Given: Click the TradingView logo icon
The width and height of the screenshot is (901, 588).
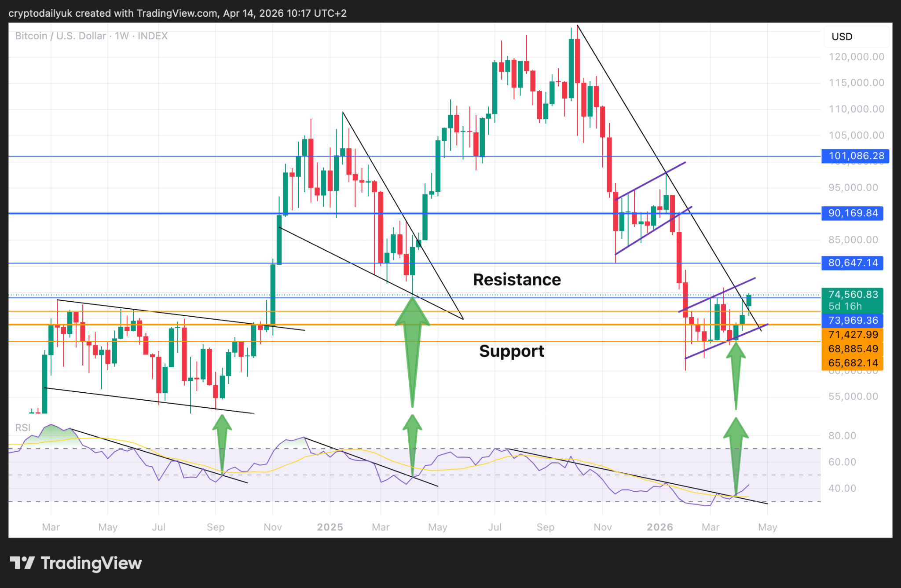Looking at the screenshot, I should point(22,563).
